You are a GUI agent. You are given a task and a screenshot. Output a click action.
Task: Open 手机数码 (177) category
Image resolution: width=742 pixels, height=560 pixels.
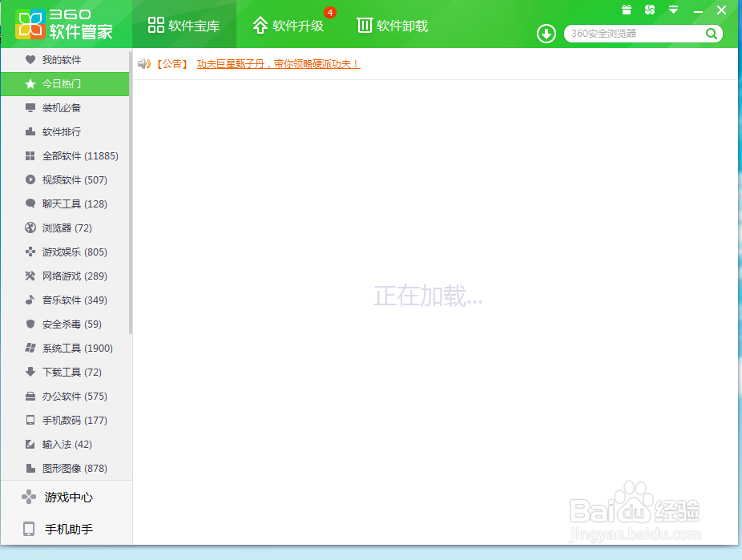pos(65,420)
